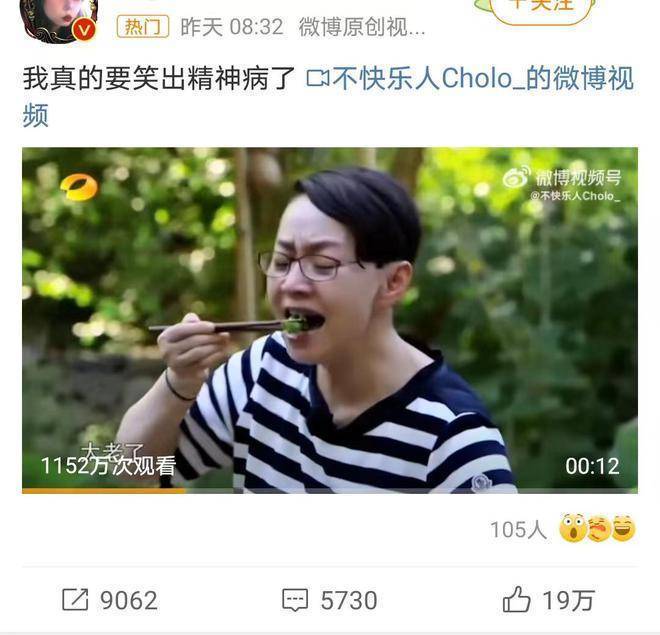
Task: Like the post with thumbs-up 19万
Action: [x=548, y=600]
